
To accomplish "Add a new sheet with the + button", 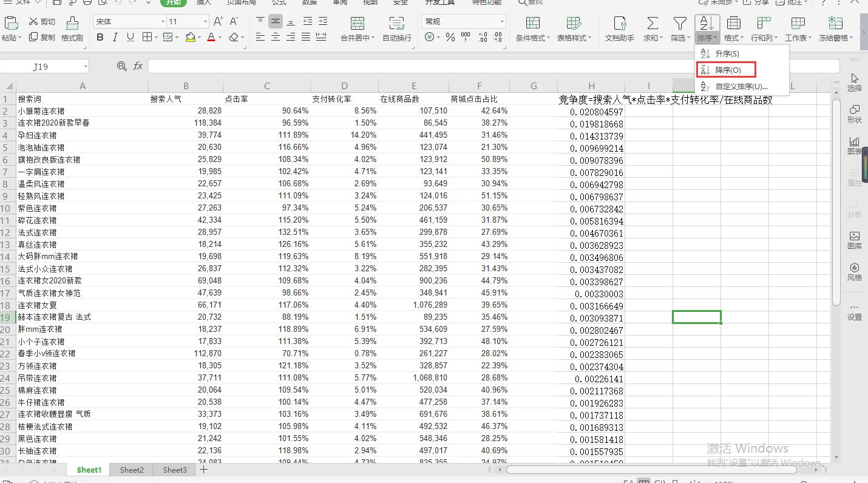I will (203, 470).
